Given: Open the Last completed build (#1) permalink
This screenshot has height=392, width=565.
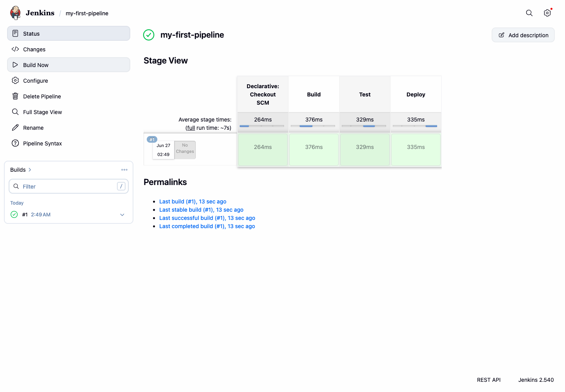Looking at the screenshot, I should 207,226.
